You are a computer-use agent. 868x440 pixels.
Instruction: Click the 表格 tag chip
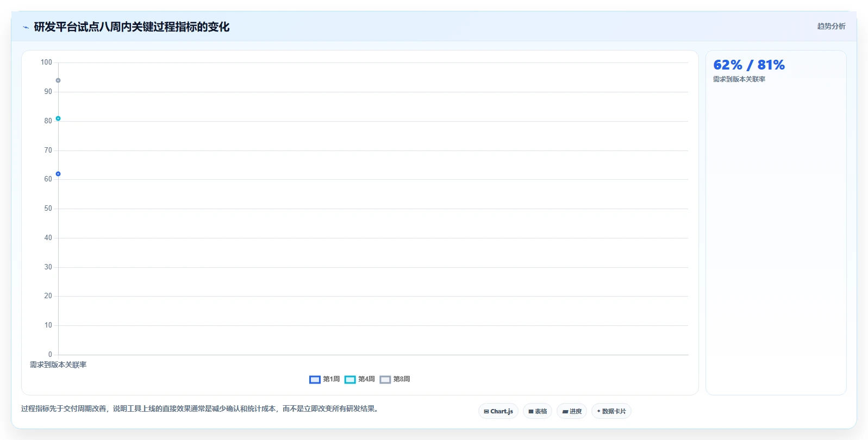(538, 411)
